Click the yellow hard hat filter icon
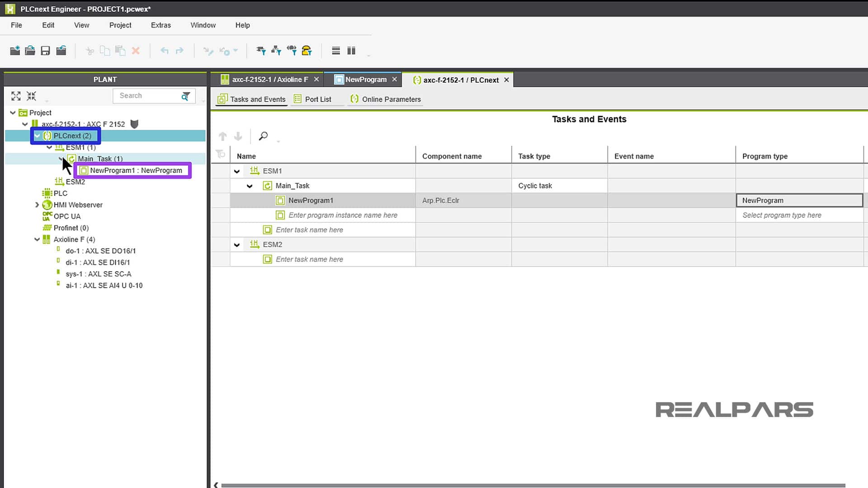This screenshot has width=868, height=488. click(307, 51)
